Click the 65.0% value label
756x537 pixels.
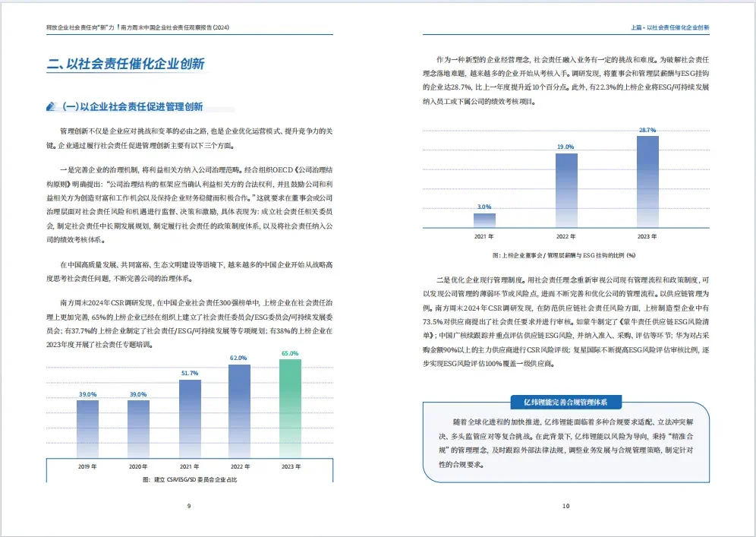click(290, 353)
